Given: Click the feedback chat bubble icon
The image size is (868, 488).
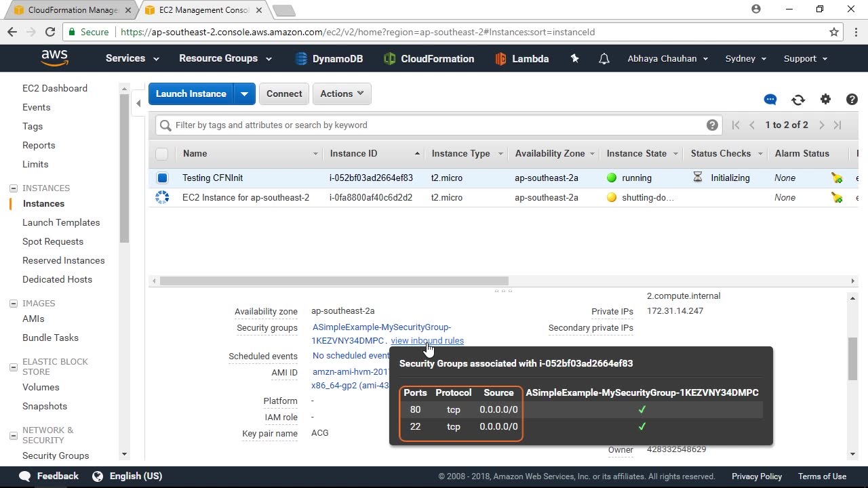Looking at the screenshot, I should [770, 100].
